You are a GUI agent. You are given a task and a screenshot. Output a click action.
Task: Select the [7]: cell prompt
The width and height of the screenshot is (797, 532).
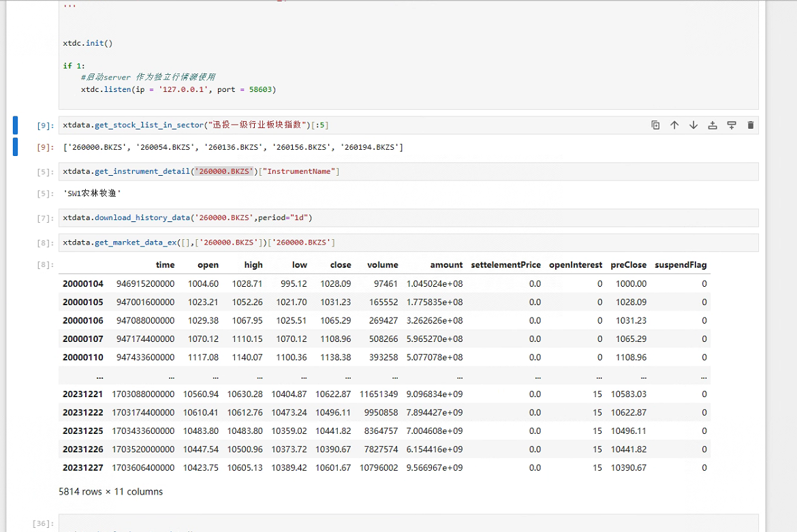click(x=45, y=218)
